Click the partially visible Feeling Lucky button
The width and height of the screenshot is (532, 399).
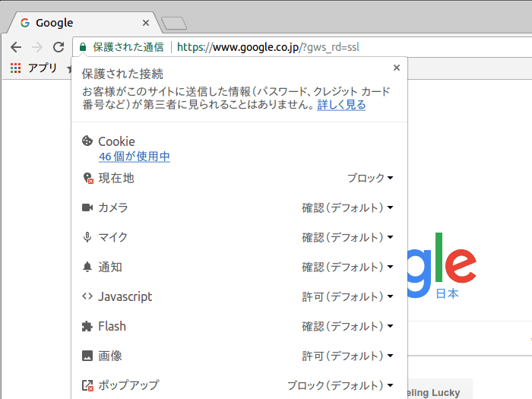point(440,389)
